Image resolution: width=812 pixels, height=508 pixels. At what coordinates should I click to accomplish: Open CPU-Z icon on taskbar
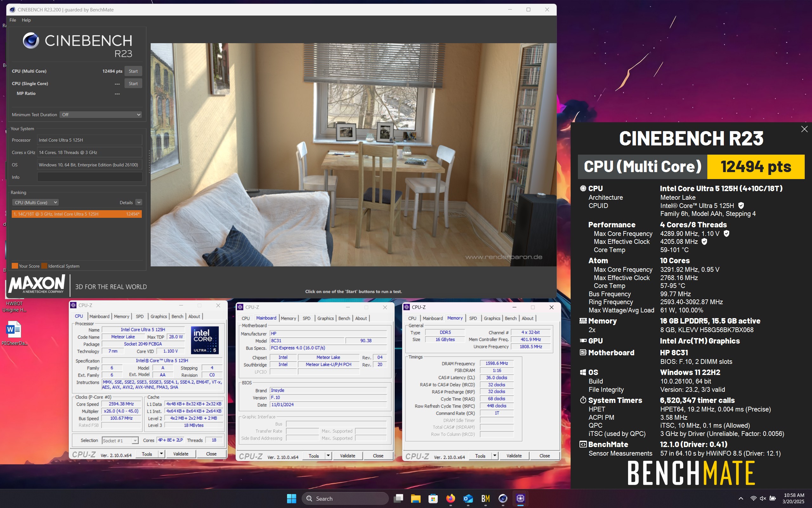coord(521,498)
